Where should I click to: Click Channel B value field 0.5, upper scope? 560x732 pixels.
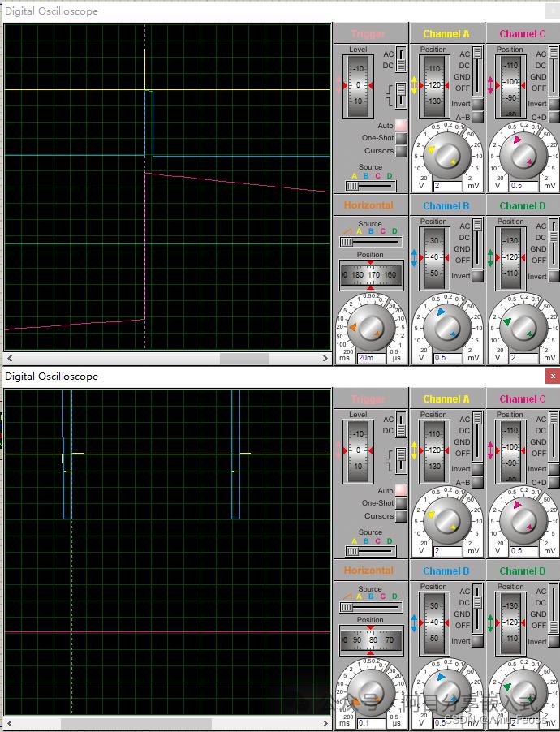point(447,358)
